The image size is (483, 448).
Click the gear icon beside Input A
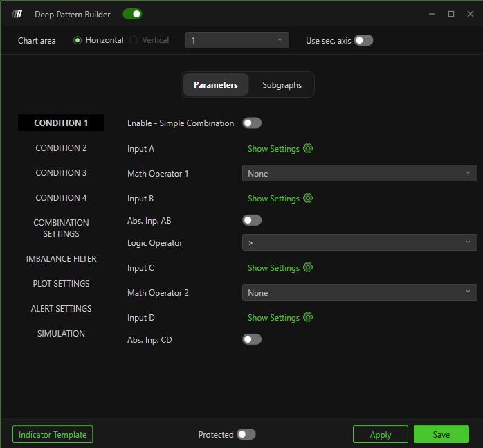pos(308,149)
